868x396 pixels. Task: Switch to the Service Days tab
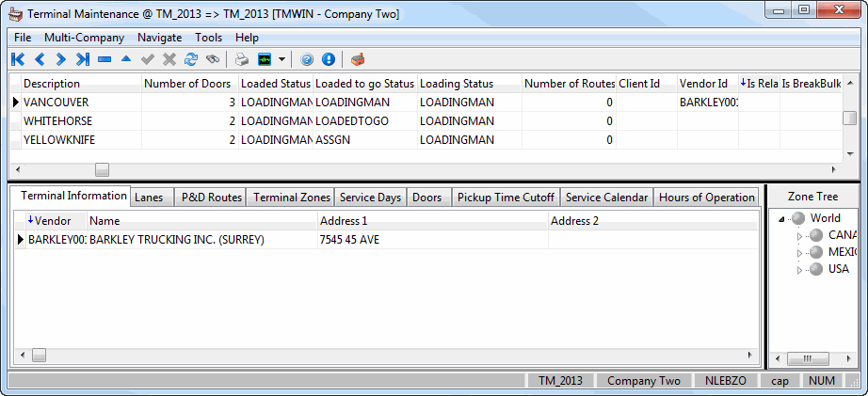[x=371, y=198]
